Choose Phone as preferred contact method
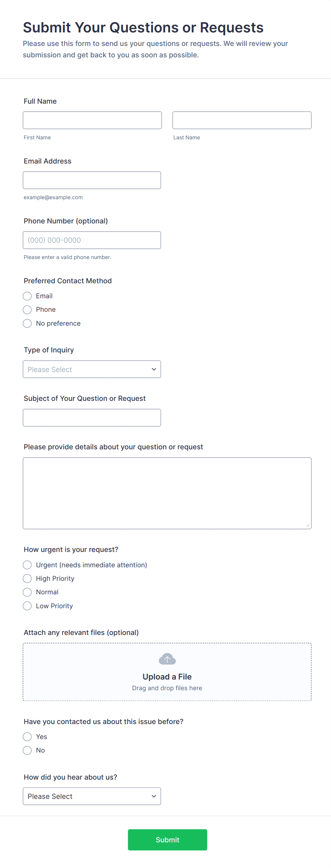This screenshot has width=331, height=868. [x=27, y=310]
